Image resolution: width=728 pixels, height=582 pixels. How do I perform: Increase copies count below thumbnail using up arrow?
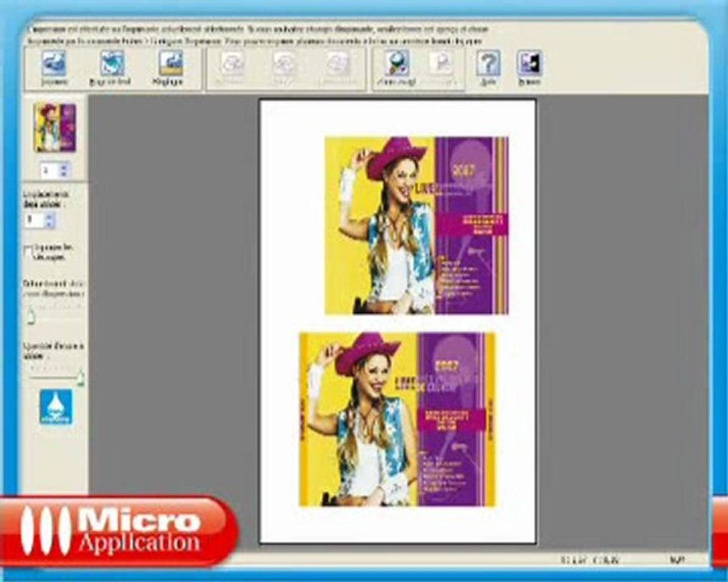(x=64, y=167)
